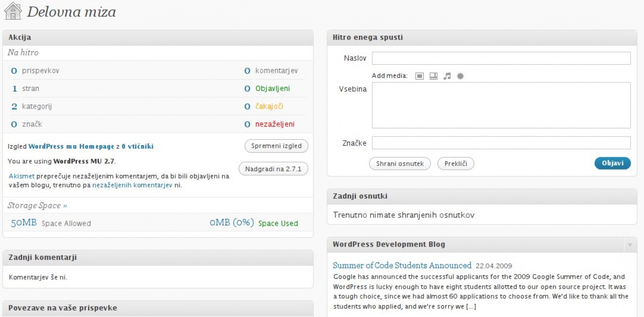The width and height of the screenshot is (644, 317).
Task: Click the Add Image media icon
Action: (x=419, y=76)
